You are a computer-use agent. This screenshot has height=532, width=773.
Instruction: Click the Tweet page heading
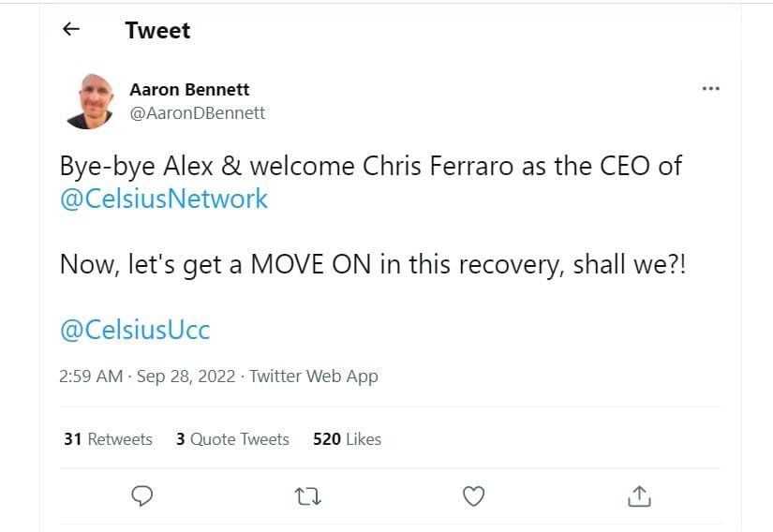pyautogui.click(x=157, y=30)
